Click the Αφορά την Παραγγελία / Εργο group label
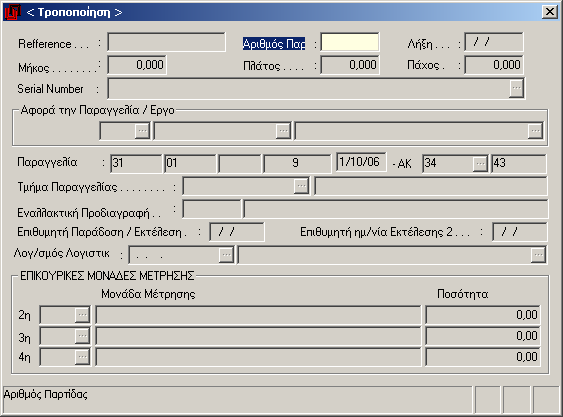 point(98,110)
